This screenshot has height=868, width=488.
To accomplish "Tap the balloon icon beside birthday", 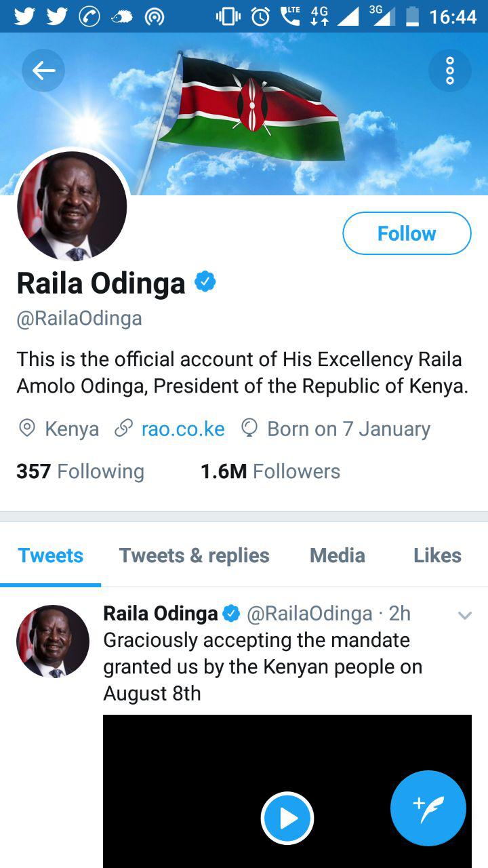I will point(250,429).
